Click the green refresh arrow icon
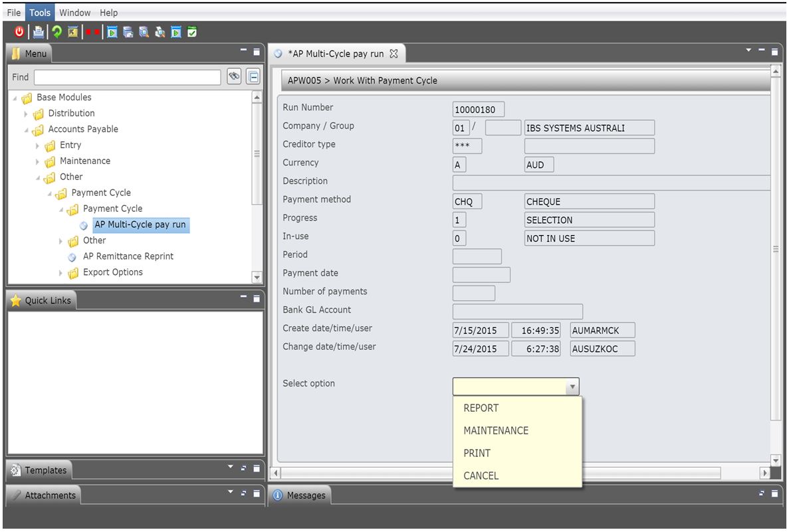Image resolution: width=793 pixels, height=532 pixels. click(57, 32)
